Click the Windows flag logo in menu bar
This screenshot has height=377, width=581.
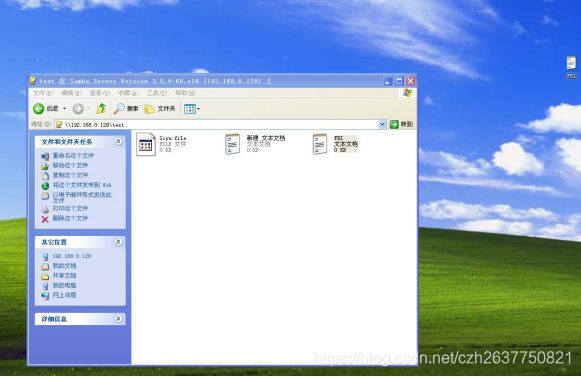[x=407, y=93]
